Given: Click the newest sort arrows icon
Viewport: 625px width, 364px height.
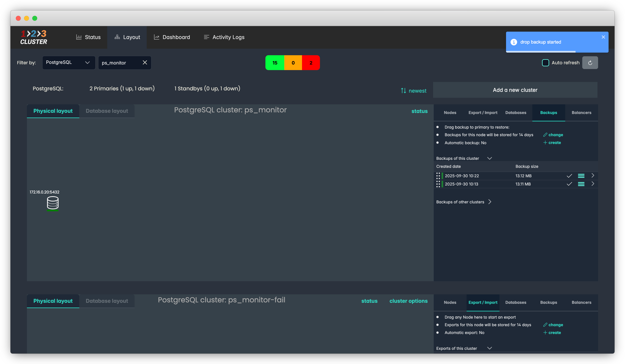Looking at the screenshot, I should point(404,91).
